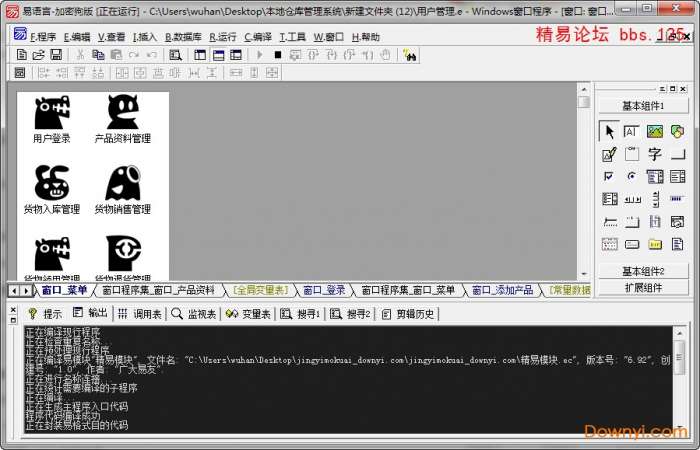Open the I.插入 menu

tap(145, 37)
